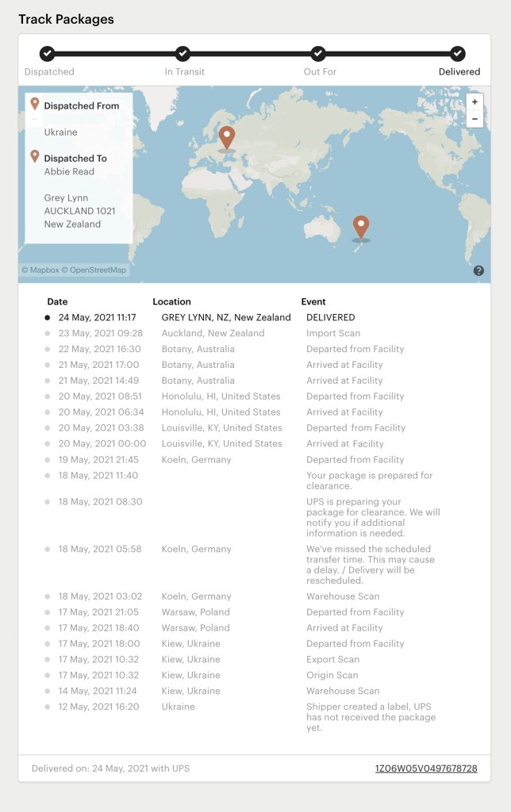
Task: Zoom out on the map
Action: [x=474, y=120]
